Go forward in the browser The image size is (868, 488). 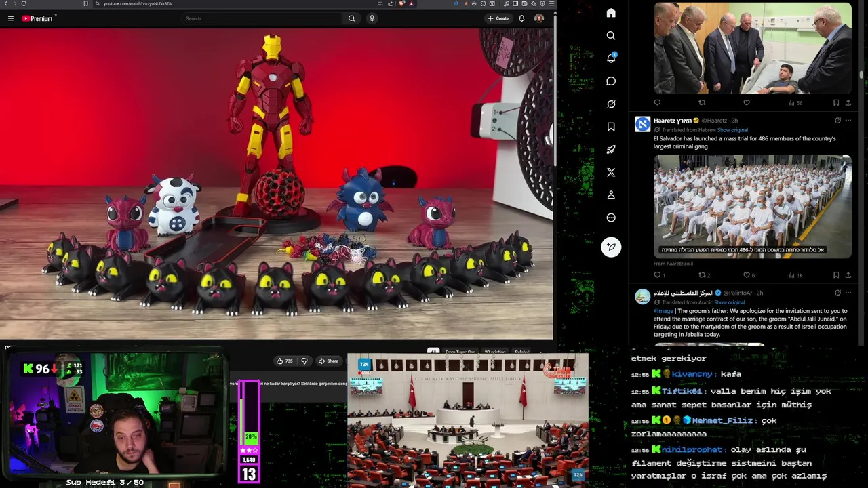[14, 3]
